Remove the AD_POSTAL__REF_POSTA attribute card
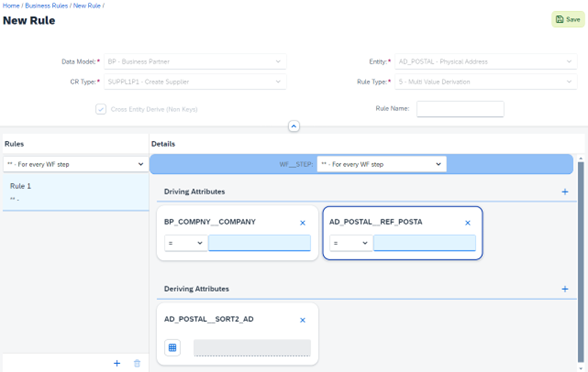 click(x=468, y=223)
